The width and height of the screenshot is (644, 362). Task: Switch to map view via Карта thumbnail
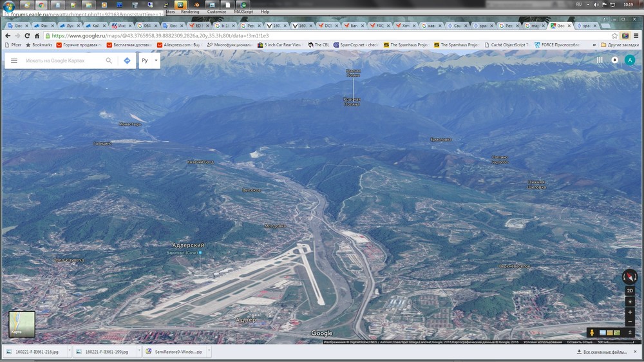(22, 324)
